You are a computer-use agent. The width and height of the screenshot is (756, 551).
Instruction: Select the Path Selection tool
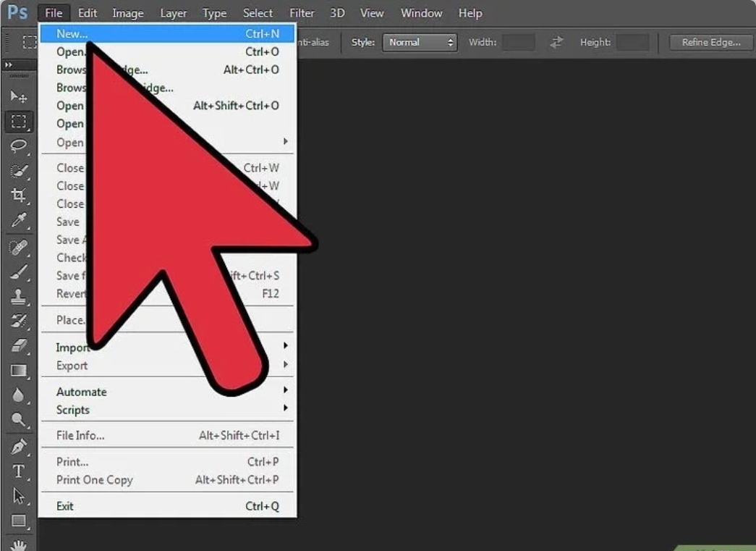(x=18, y=496)
